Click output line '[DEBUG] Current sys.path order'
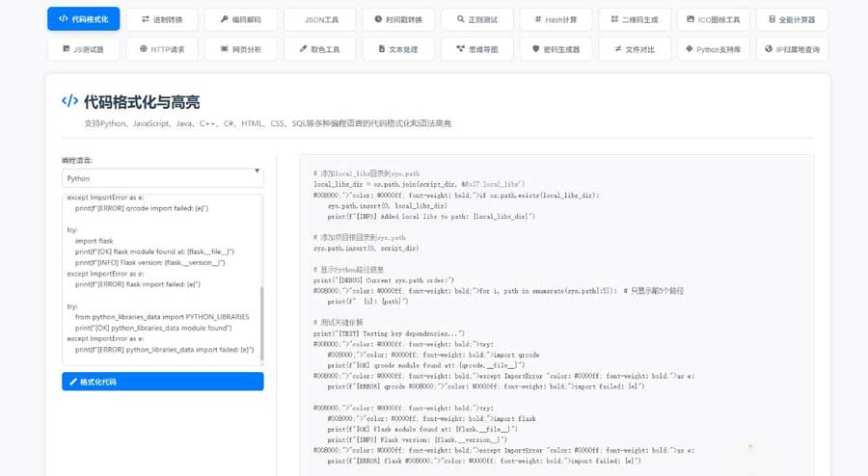Image resolution: width=868 pixels, height=476 pixels. point(383,280)
